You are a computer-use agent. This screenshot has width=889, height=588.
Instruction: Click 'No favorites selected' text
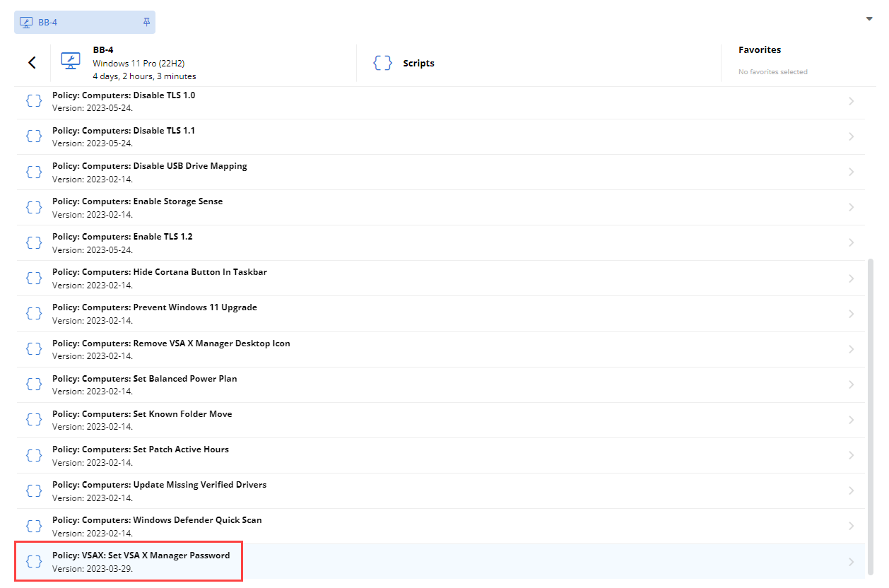pyautogui.click(x=773, y=71)
